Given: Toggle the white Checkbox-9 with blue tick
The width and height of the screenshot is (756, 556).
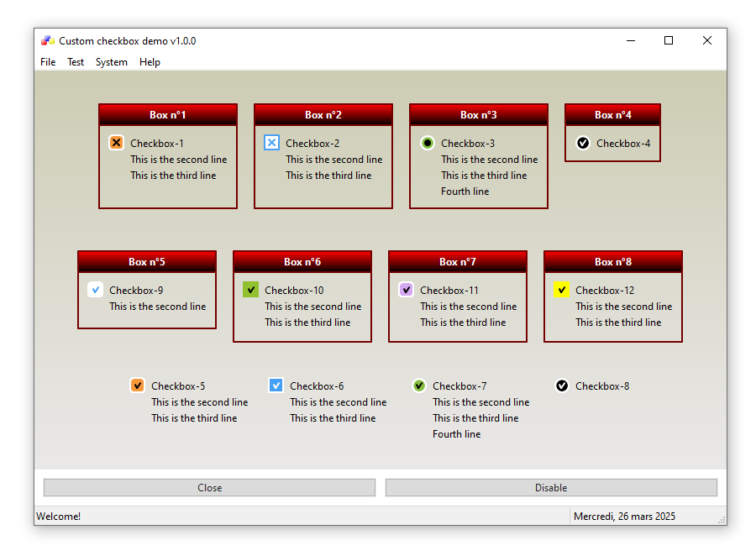Looking at the screenshot, I should [96, 290].
